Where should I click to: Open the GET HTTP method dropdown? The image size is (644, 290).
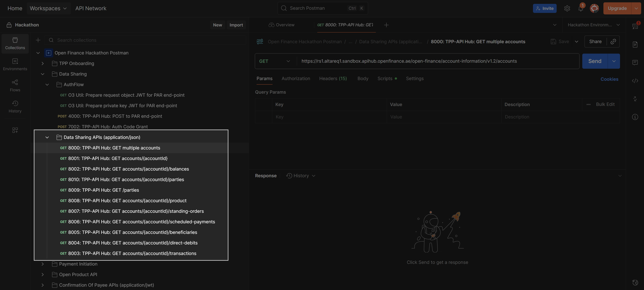click(275, 61)
